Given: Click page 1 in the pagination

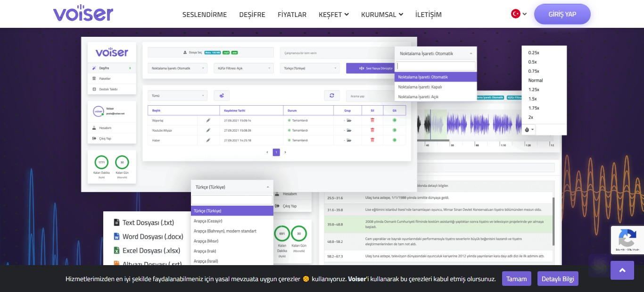Looking at the screenshot, I should (276, 152).
